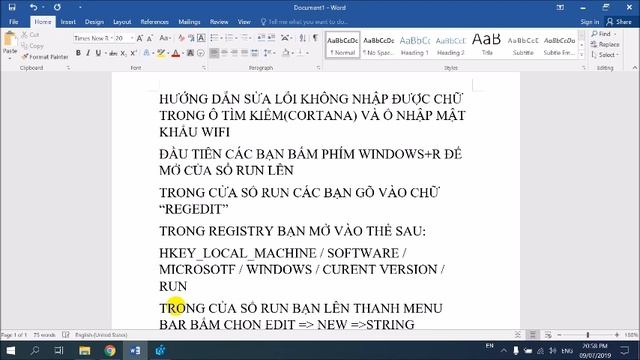This screenshot has width=640, height=360.
Task: Click the Redo/Repeat icon in the title bar
Action: click(57, 7)
